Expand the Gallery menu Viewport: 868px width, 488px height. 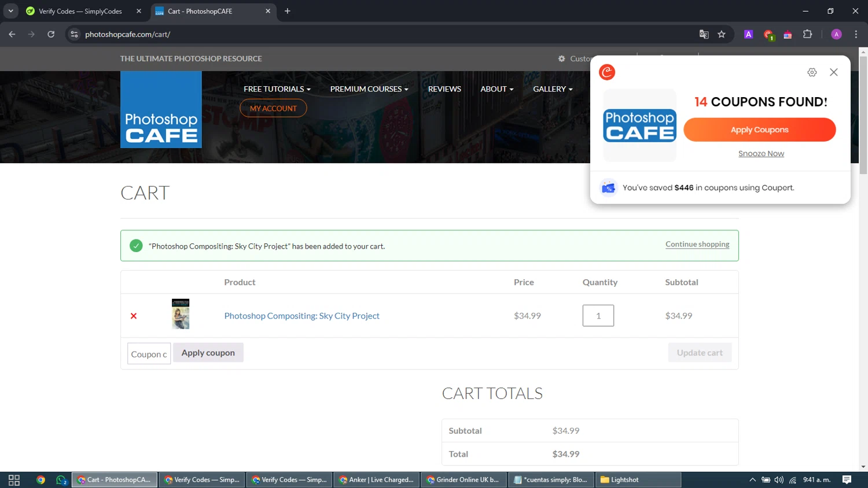tap(553, 89)
